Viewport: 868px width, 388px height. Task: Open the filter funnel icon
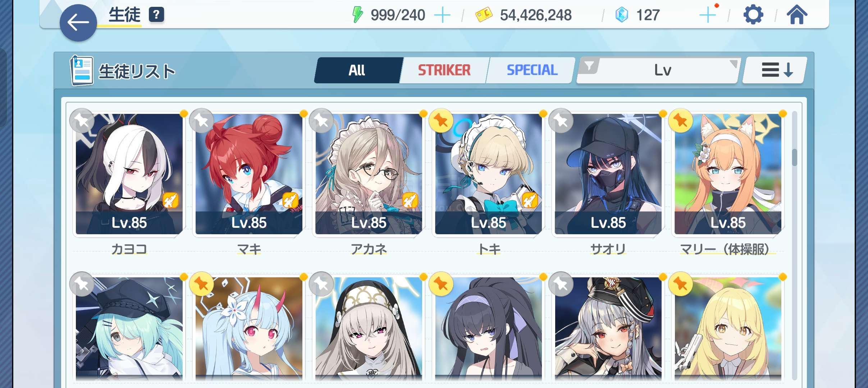click(589, 66)
